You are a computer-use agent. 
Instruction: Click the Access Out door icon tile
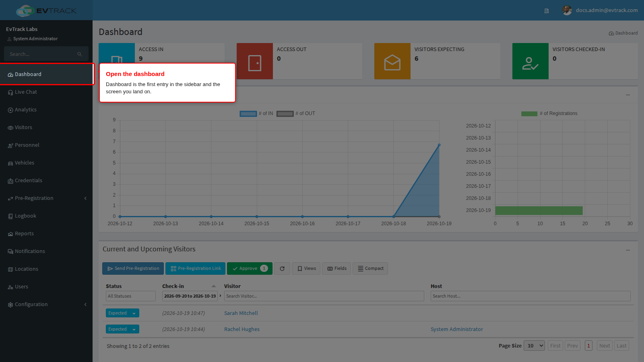click(255, 61)
